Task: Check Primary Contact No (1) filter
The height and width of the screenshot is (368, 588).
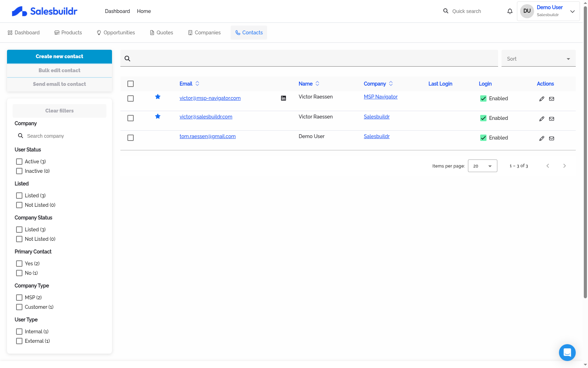Action: [19, 273]
